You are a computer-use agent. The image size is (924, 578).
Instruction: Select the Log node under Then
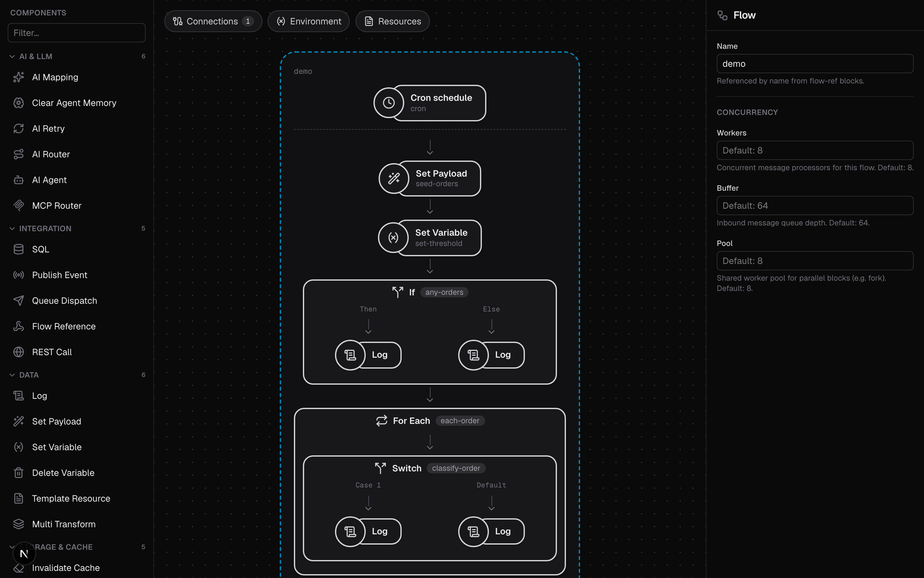(x=368, y=355)
